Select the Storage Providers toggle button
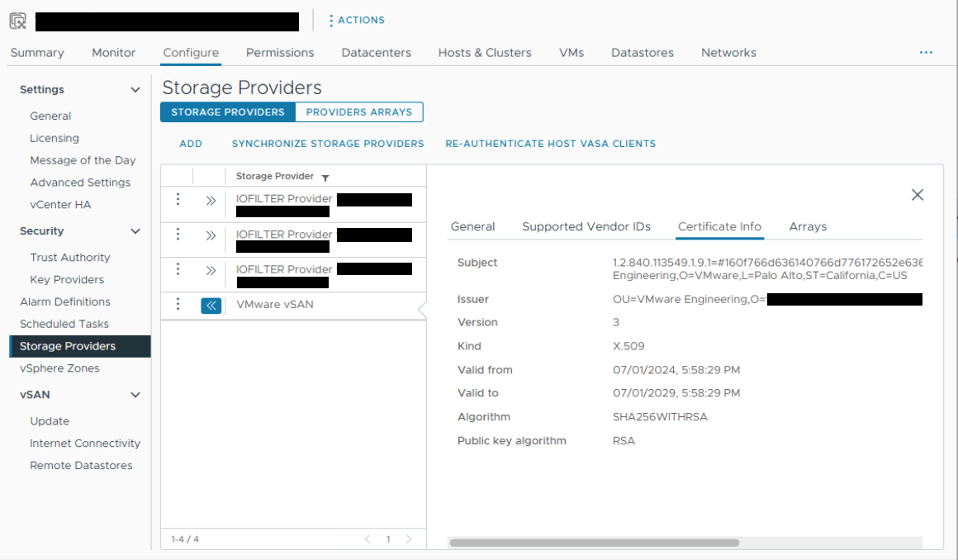This screenshot has width=958, height=560. pos(227,112)
